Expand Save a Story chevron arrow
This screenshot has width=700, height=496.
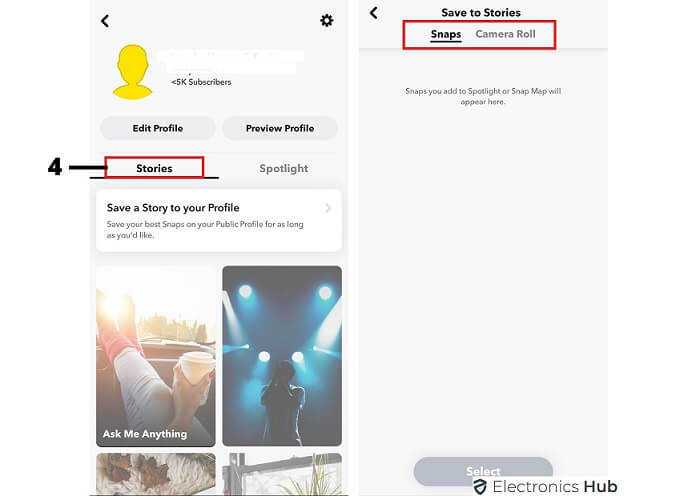coord(328,208)
